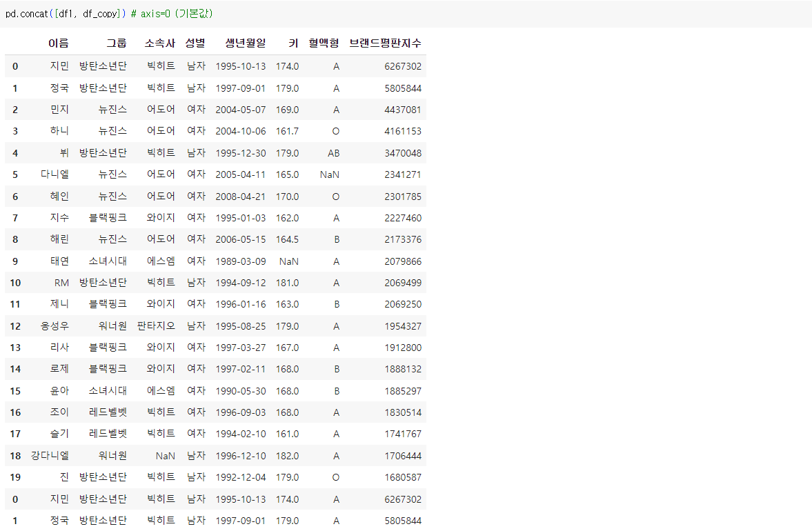This screenshot has width=812, height=531.
Task: Click the group cell 워너원 in 옹성우's row
Action: pos(112,325)
